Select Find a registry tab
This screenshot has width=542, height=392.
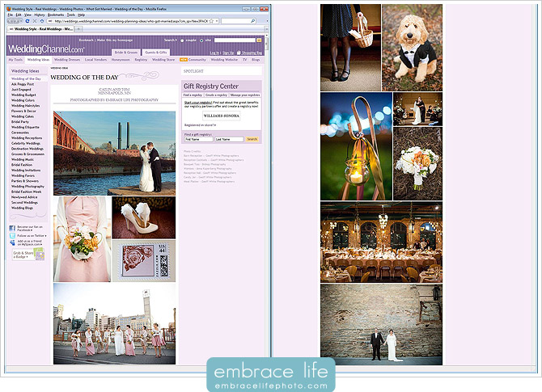[193, 95]
